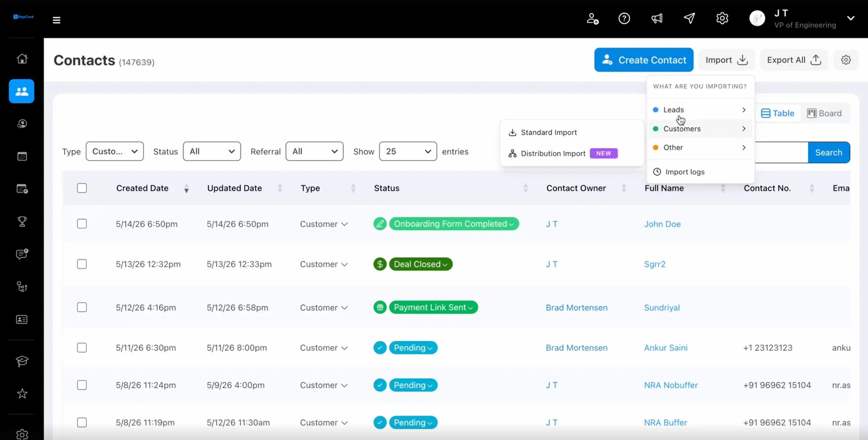This screenshot has height=440, width=868.
Task: Open the Ankur Saini contact link
Action: click(666, 348)
